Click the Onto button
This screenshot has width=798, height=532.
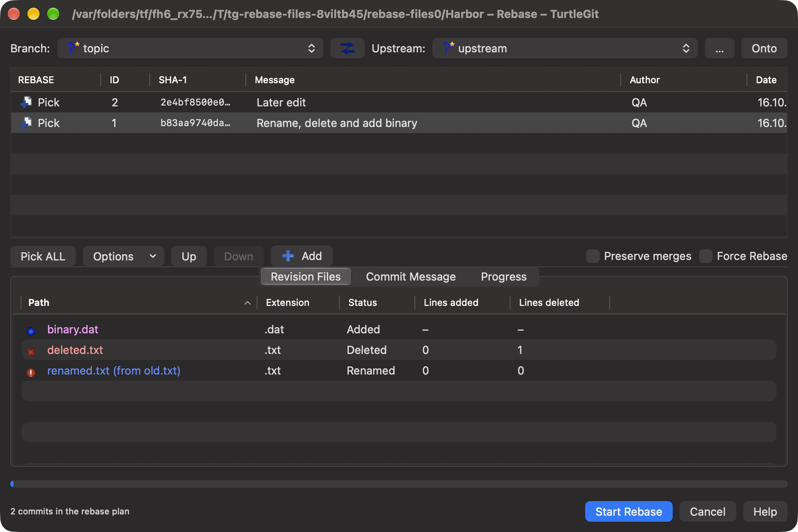(x=764, y=48)
